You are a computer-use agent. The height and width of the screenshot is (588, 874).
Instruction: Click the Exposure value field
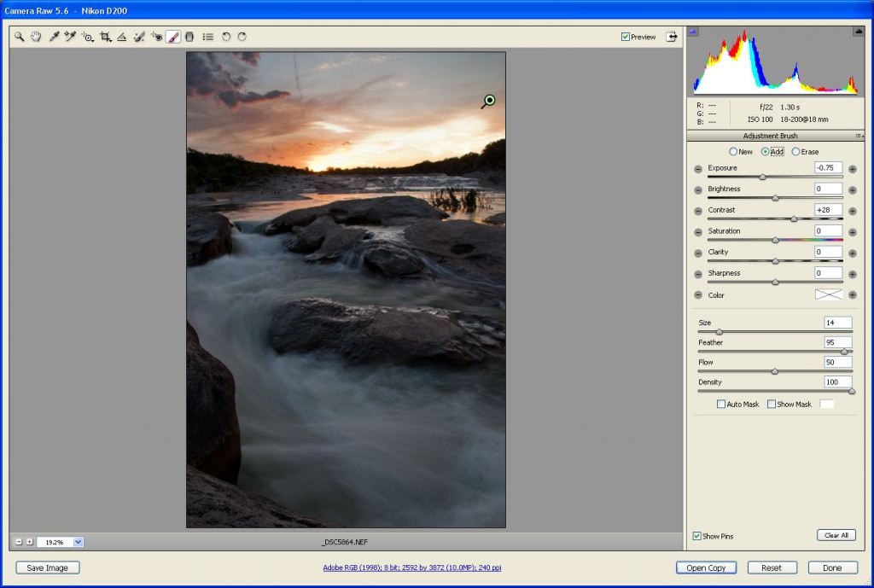point(828,168)
